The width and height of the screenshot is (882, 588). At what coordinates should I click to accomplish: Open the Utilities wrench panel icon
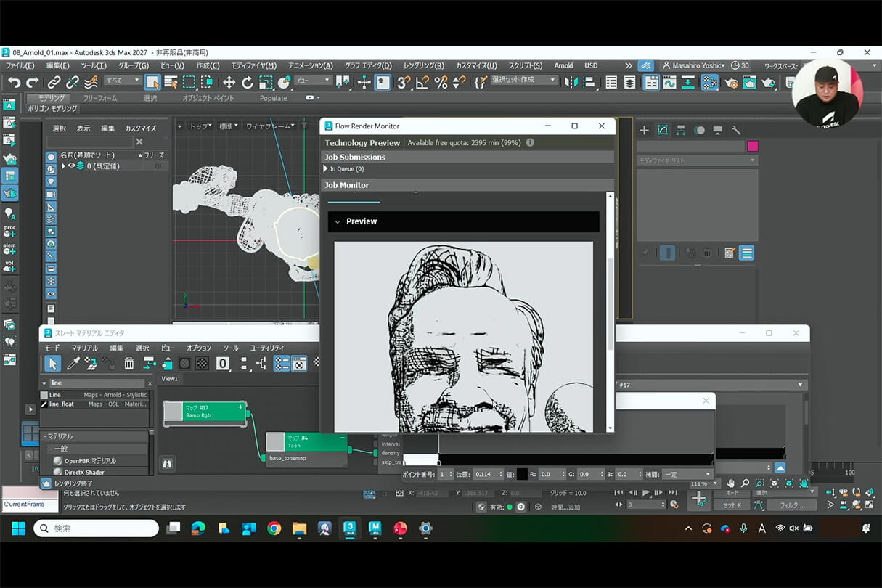[736, 130]
